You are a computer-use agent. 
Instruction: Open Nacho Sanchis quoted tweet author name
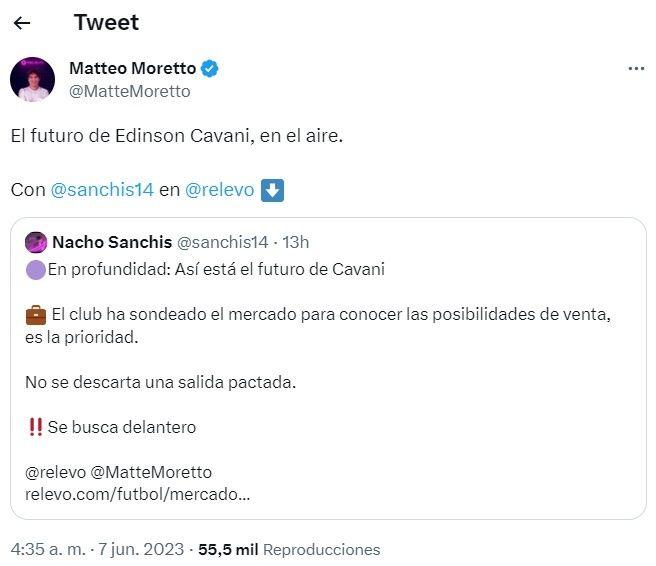coord(111,242)
